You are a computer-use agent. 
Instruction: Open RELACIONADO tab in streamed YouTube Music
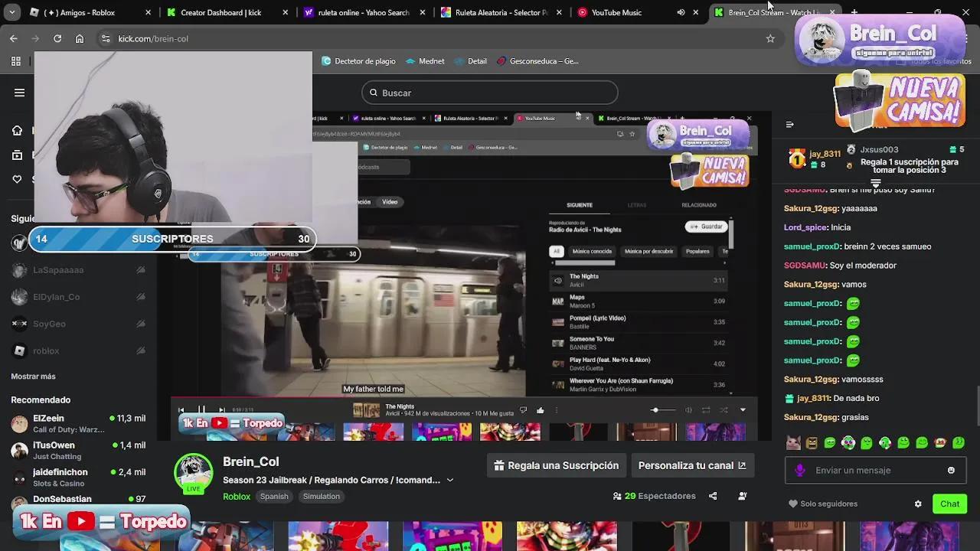click(x=699, y=205)
